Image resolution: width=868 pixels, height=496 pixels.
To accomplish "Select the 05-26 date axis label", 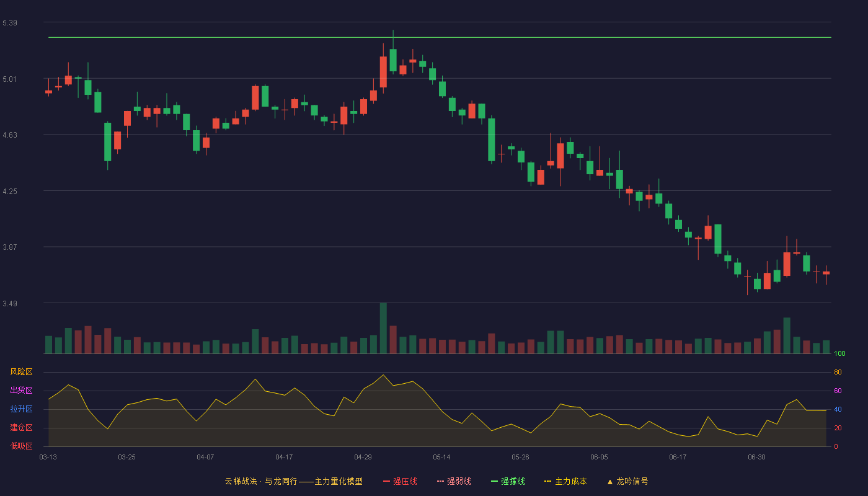I will click(520, 457).
